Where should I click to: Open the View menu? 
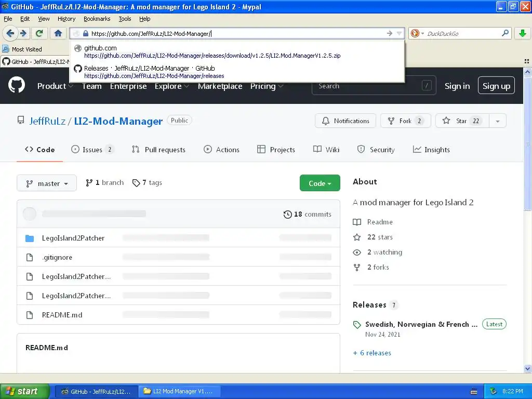(x=44, y=19)
